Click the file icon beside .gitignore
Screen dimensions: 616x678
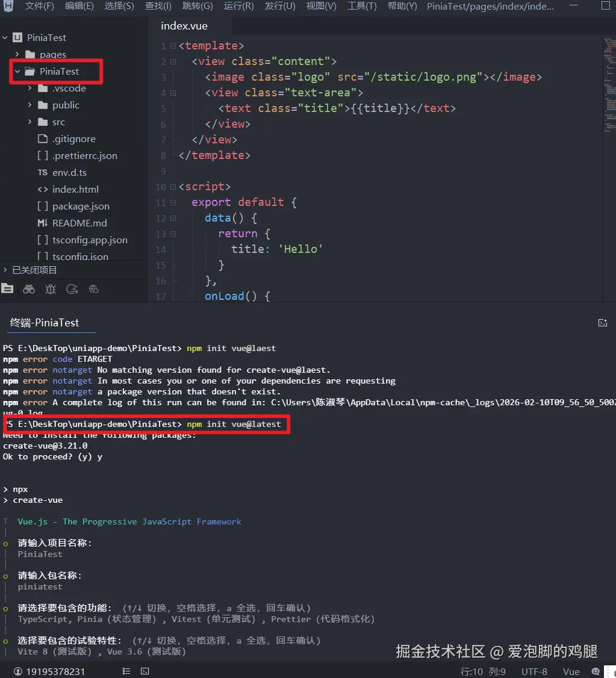coord(42,139)
